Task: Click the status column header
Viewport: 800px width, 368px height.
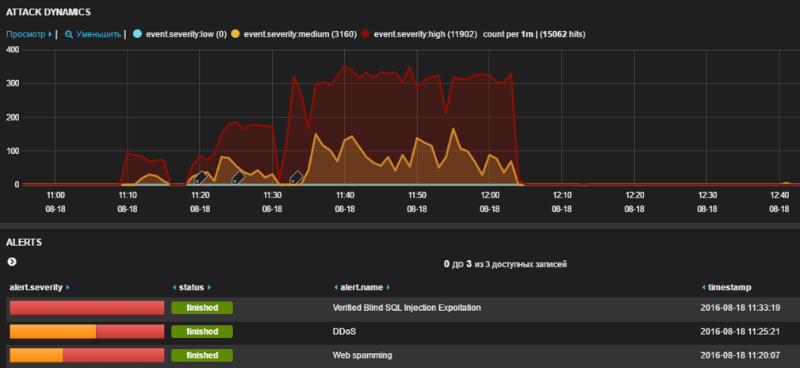Action: point(191,287)
